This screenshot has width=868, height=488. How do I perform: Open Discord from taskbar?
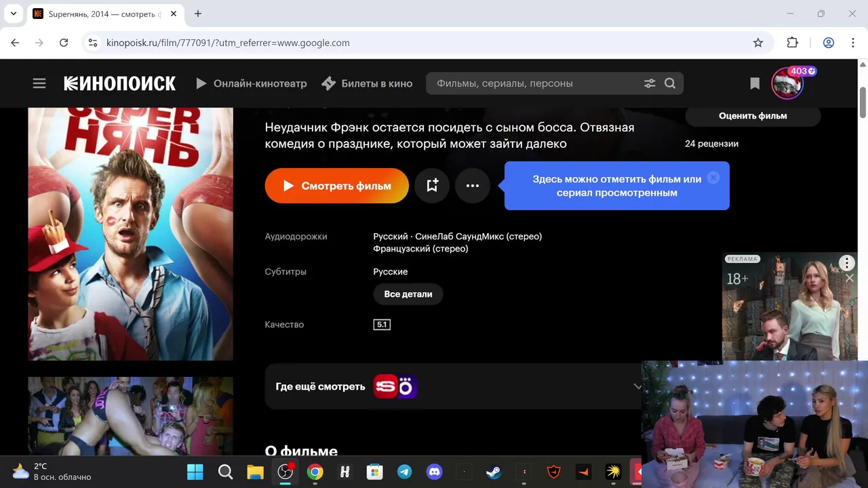(435, 472)
